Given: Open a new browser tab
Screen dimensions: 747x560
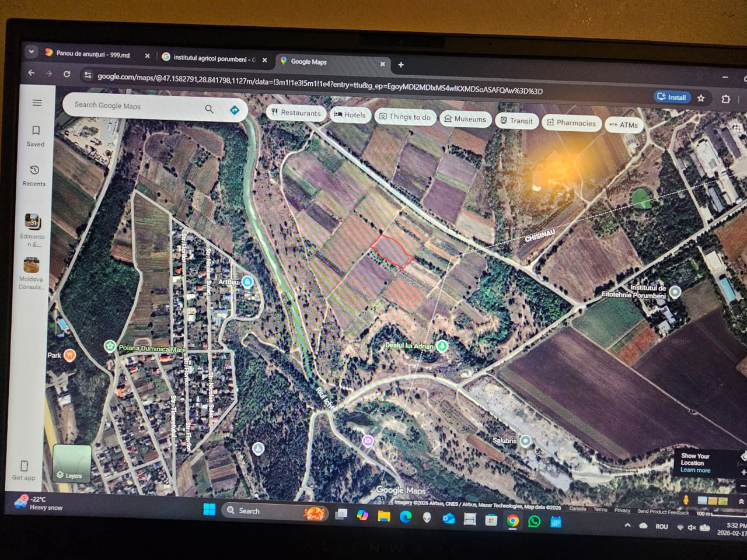Looking at the screenshot, I should click(401, 65).
